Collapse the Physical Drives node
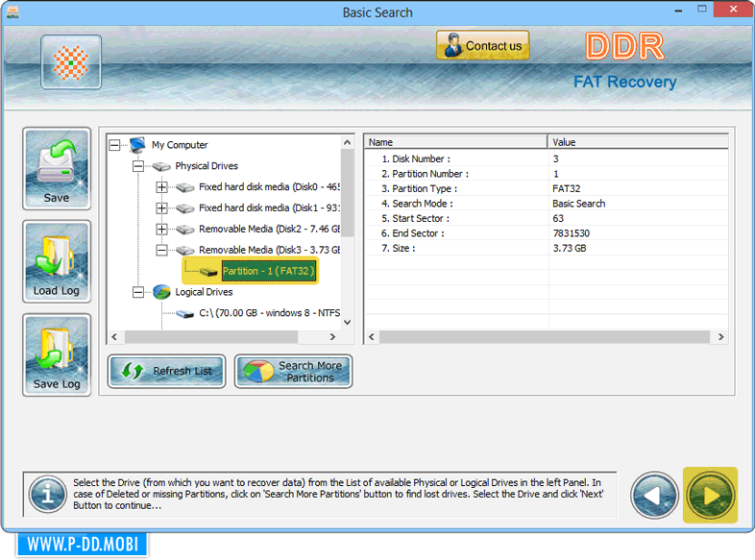The height and width of the screenshot is (560, 755). 139,166
